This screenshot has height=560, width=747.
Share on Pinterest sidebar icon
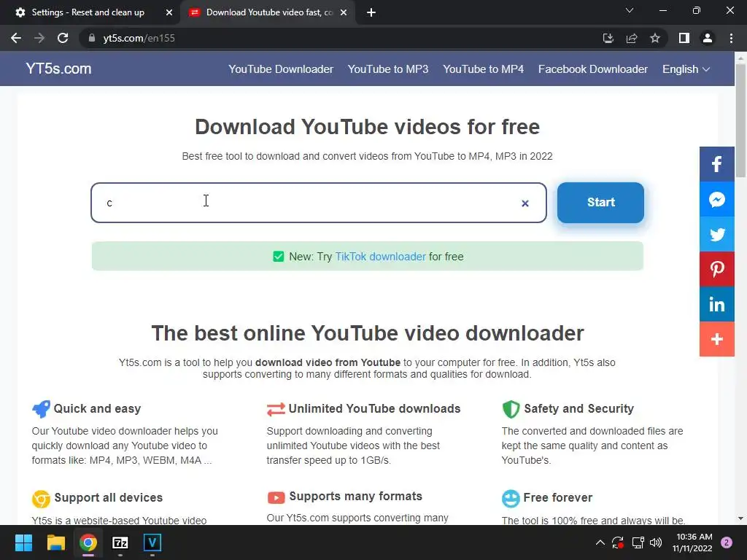click(x=716, y=269)
